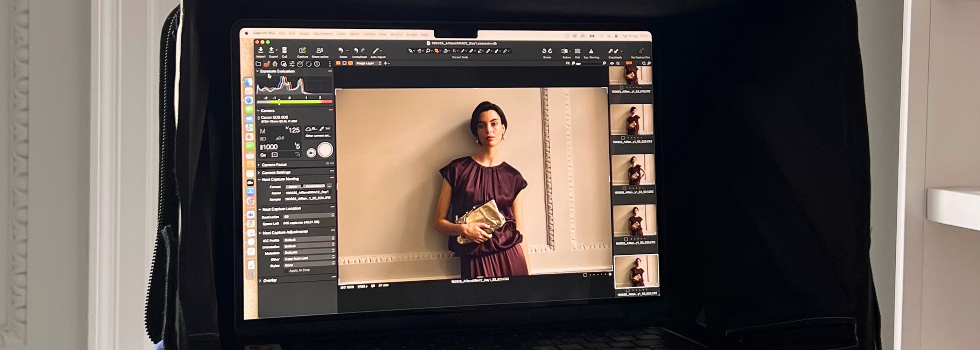Open the Camera menu in menu bar
Image resolution: width=980 pixels, height=350 pixels.
[369, 34]
